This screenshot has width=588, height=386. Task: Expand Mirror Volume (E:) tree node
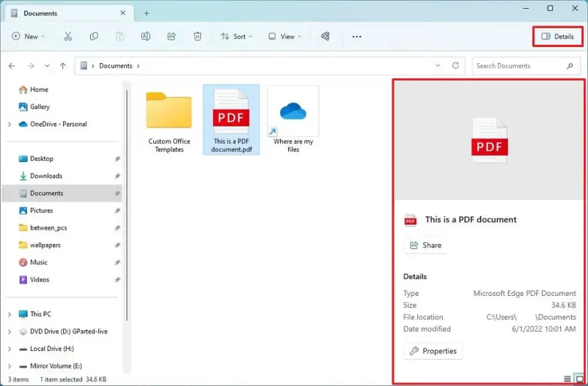(9, 366)
